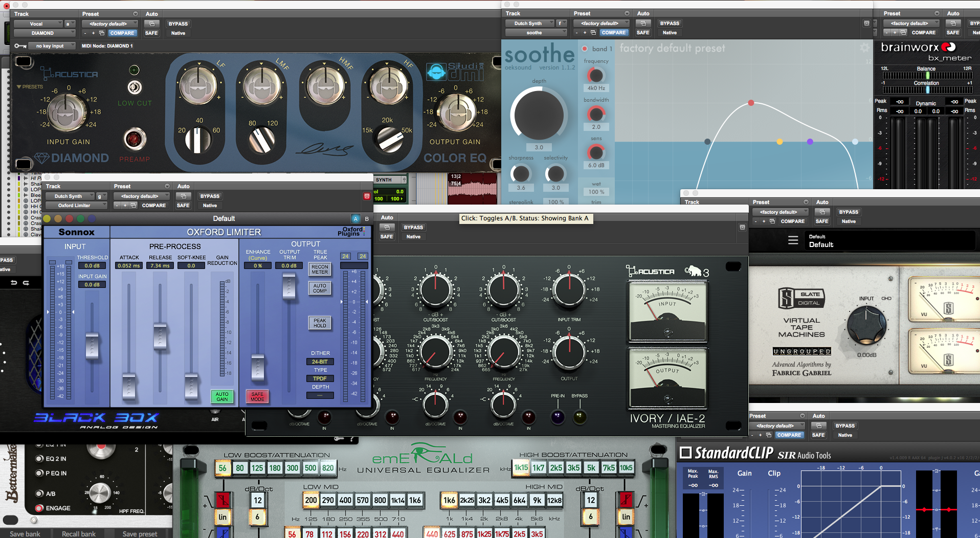Select the yellow band node in soothe graph
980x538 pixels.
pyautogui.click(x=779, y=142)
